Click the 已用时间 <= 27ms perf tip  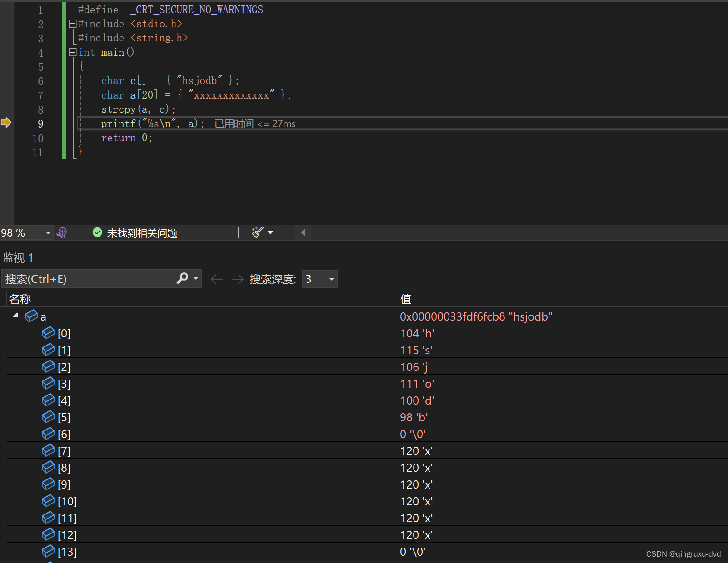pos(255,123)
